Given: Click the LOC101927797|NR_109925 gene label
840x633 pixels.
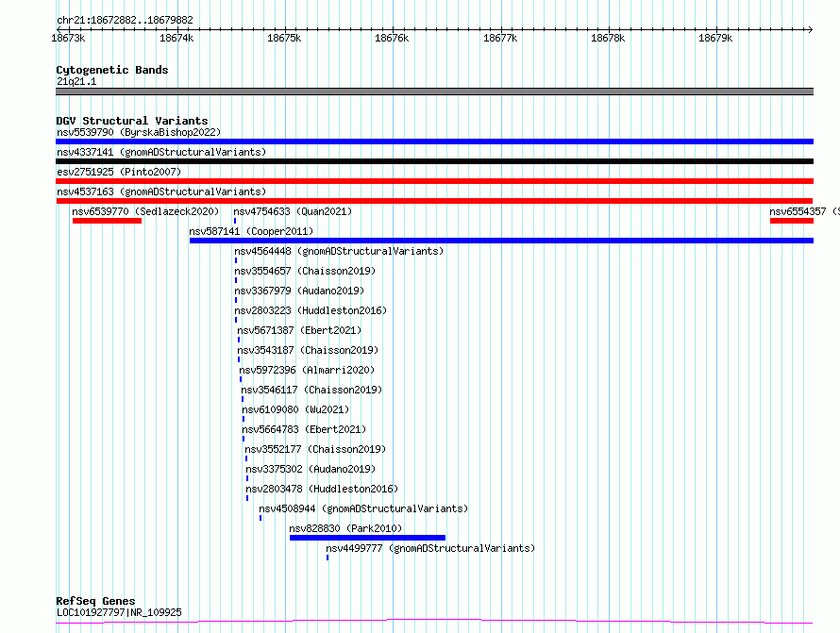Looking at the screenshot, I should (x=120, y=612).
